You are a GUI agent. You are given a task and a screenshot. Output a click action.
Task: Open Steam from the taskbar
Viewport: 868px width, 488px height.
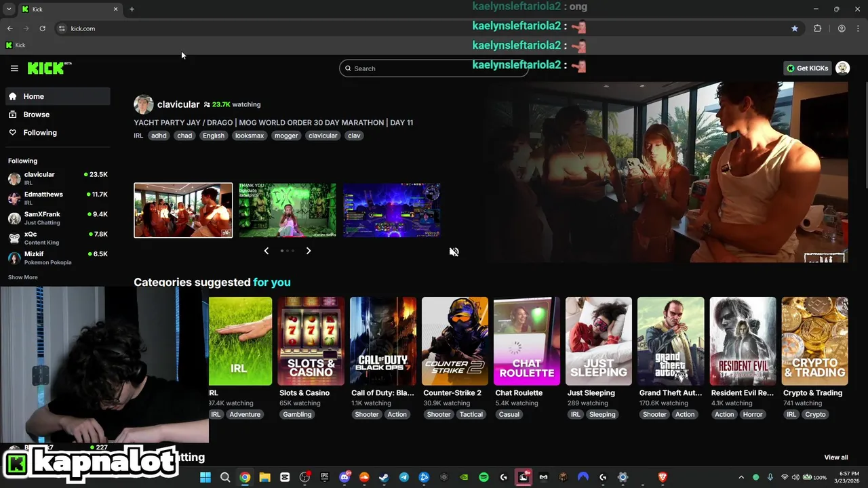[x=384, y=477]
